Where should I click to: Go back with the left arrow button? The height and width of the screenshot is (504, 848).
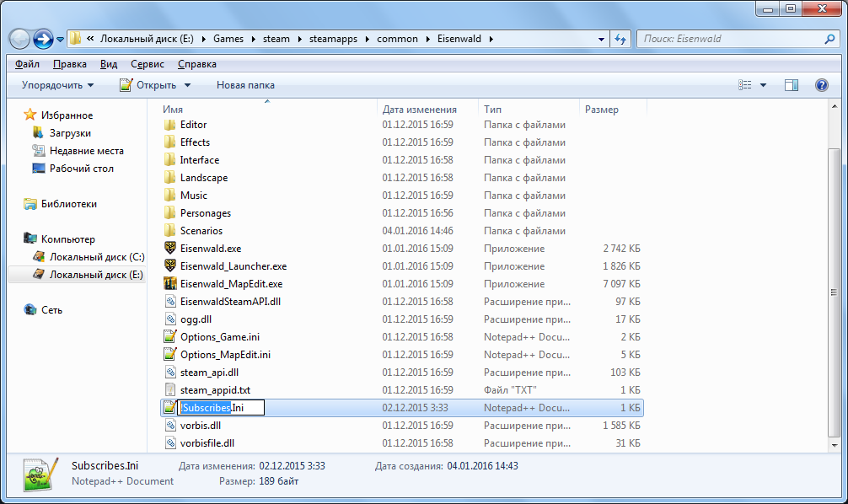pos(19,39)
